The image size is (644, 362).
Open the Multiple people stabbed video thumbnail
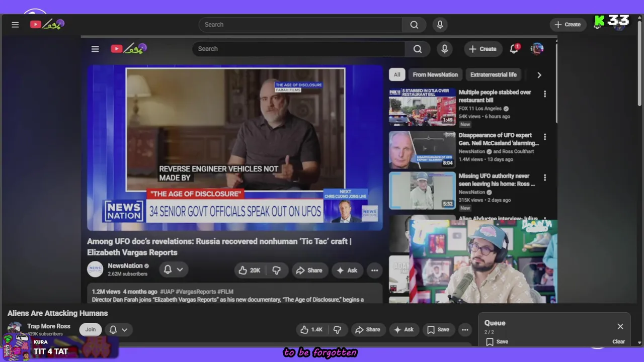[422, 107]
